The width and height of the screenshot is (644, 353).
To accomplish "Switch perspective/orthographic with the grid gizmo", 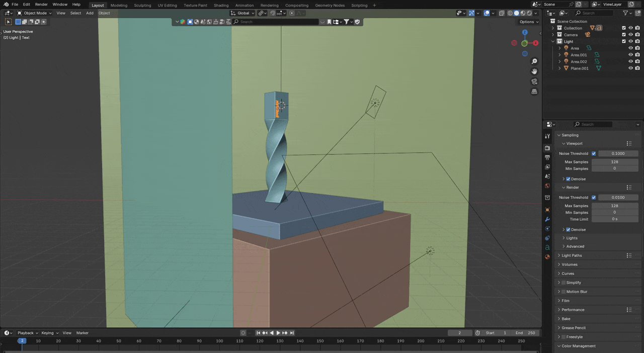I will point(534,92).
